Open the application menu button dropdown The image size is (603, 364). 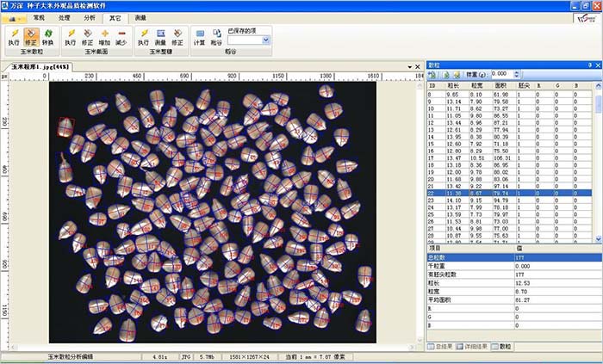(13, 16)
